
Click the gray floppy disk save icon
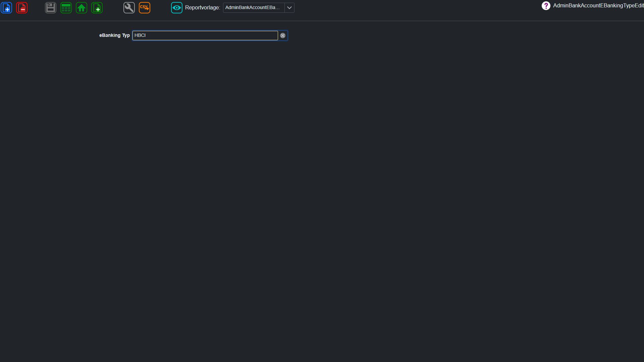tap(51, 8)
